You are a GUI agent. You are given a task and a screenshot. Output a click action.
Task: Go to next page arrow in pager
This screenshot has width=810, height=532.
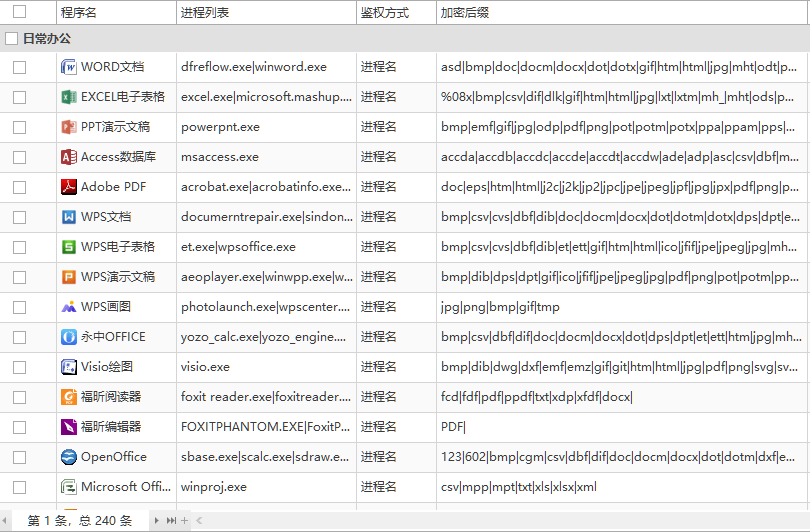click(157, 521)
